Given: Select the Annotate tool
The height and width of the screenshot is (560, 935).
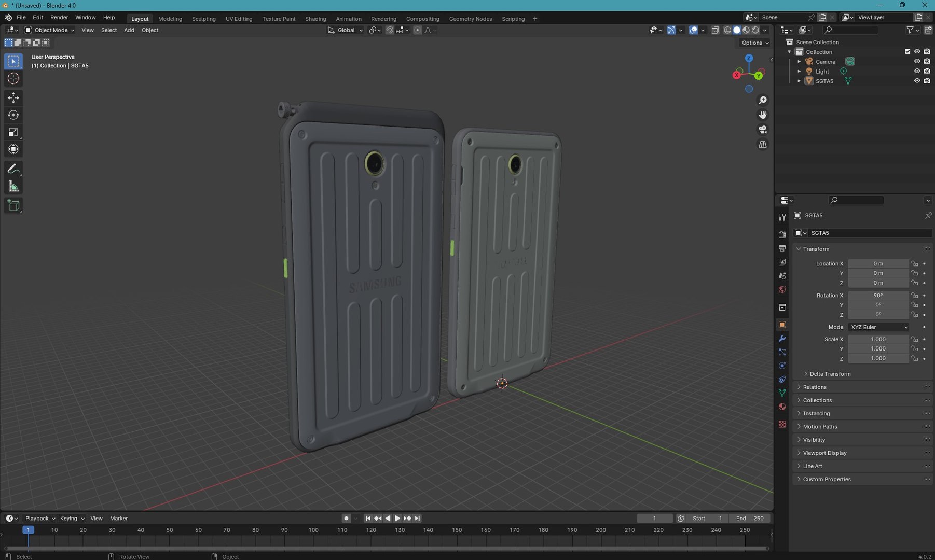Looking at the screenshot, I should [13, 169].
